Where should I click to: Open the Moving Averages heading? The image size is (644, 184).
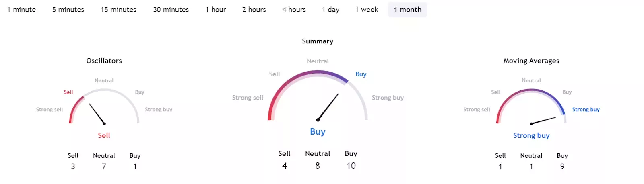(531, 61)
